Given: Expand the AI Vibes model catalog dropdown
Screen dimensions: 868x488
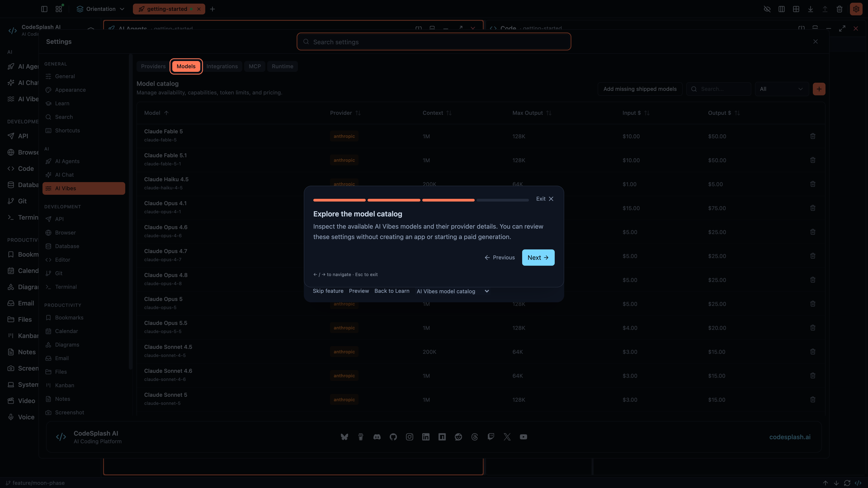Looking at the screenshot, I should tap(453, 291).
